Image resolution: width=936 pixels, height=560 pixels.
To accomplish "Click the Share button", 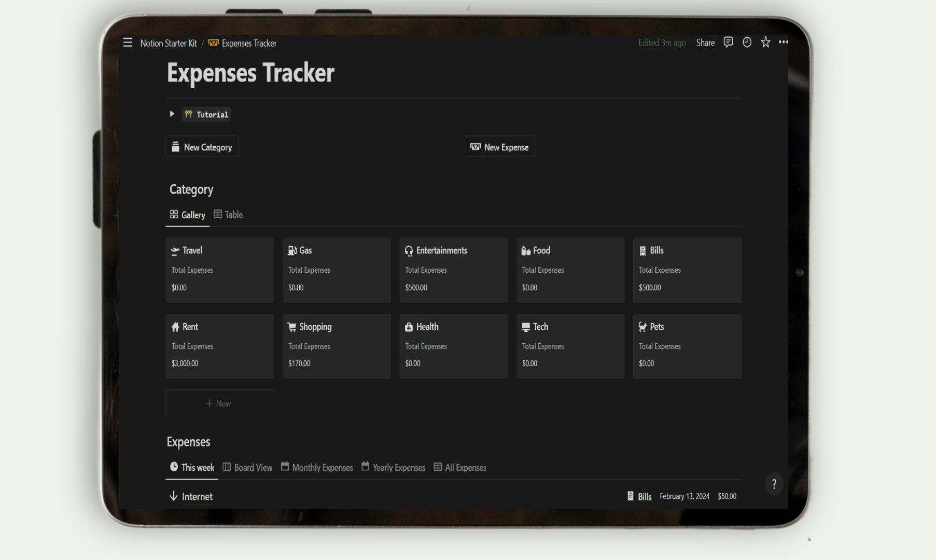I will coord(705,43).
